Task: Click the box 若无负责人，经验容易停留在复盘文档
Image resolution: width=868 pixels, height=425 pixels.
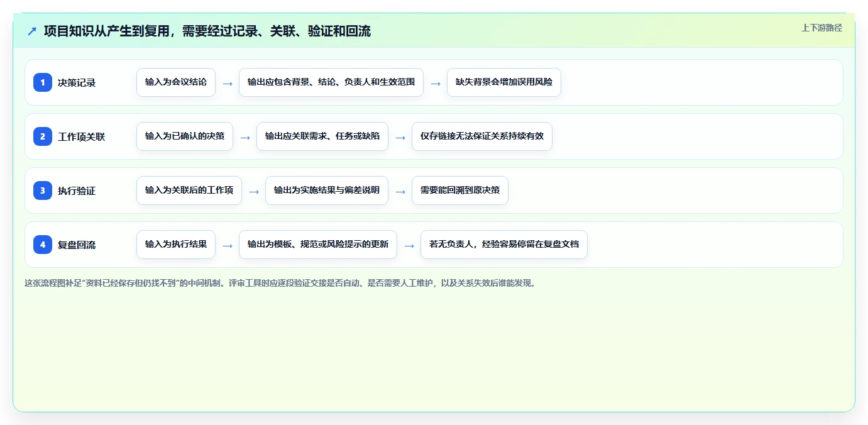Action: 504,245
